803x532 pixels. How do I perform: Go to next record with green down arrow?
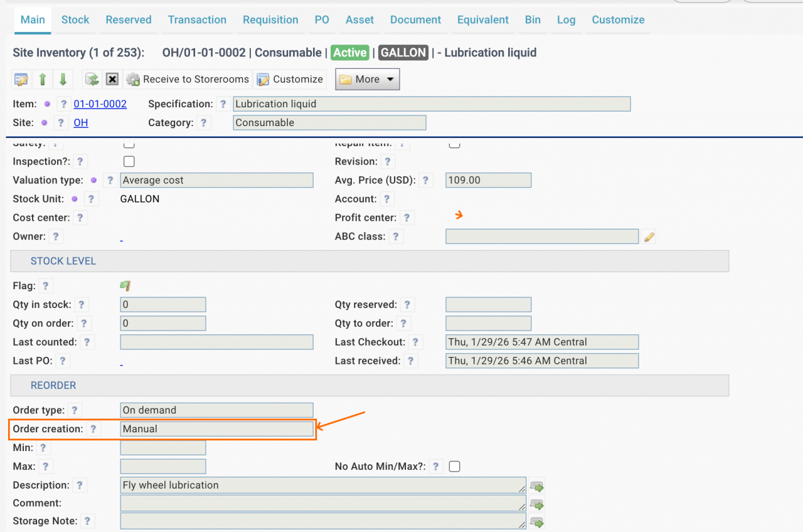(x=63, y=80)
